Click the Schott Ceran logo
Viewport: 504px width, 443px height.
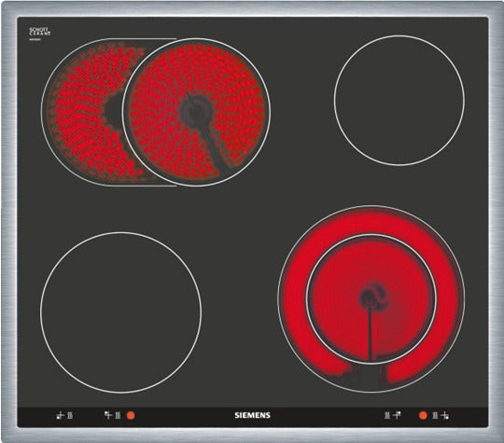click(x=40, y=32)
